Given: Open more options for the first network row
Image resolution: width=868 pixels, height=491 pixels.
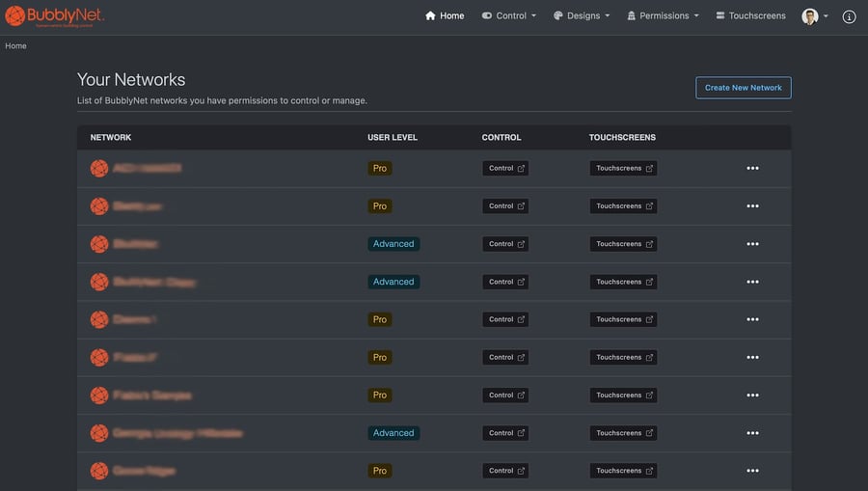Looking at the screenshot, I should coord(752,168).
